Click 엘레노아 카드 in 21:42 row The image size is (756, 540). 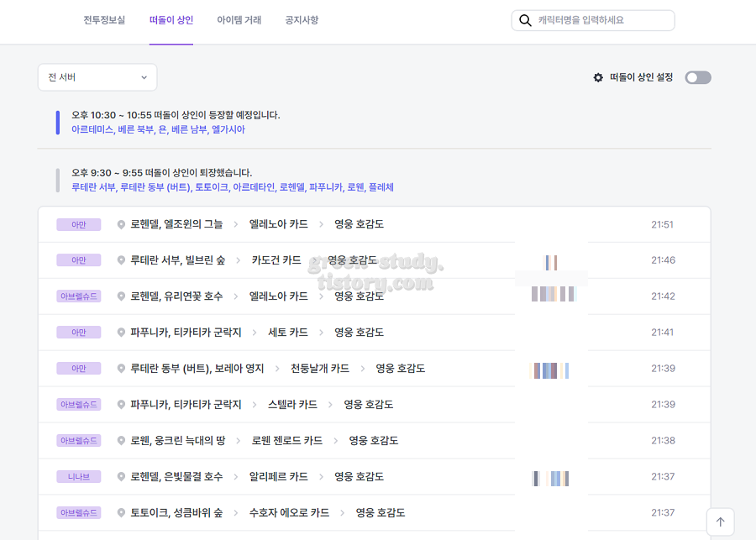278,296
